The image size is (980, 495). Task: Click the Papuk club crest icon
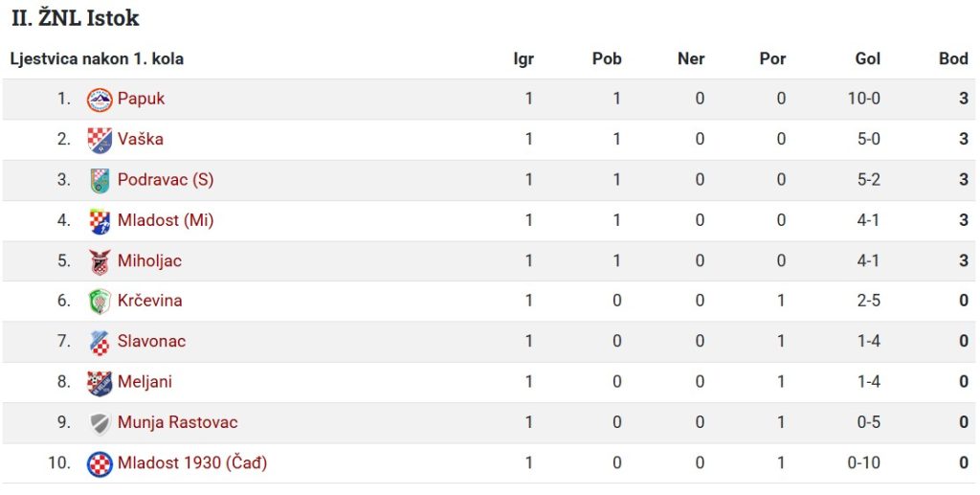[100, 100]
